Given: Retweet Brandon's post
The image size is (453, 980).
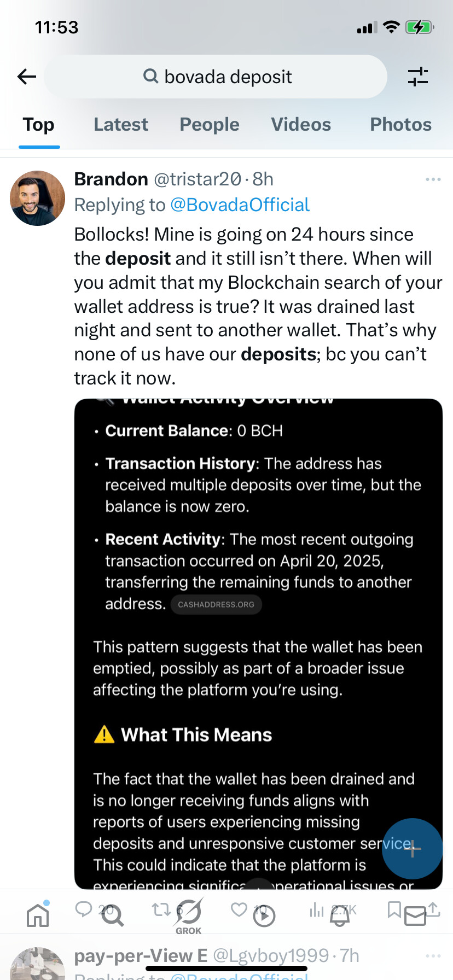Looking at the screenshot, I should point(161,909).
